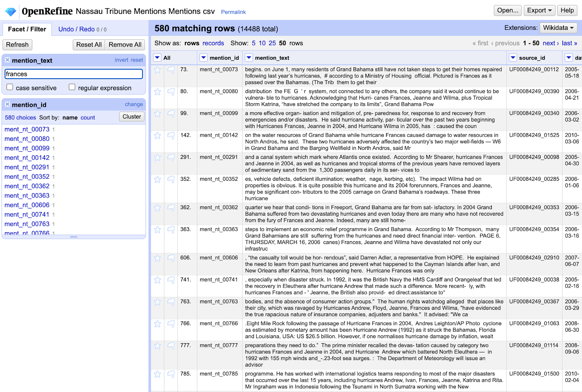
Task: Focus the mention_text filter input field
Action: coord(73,74)
